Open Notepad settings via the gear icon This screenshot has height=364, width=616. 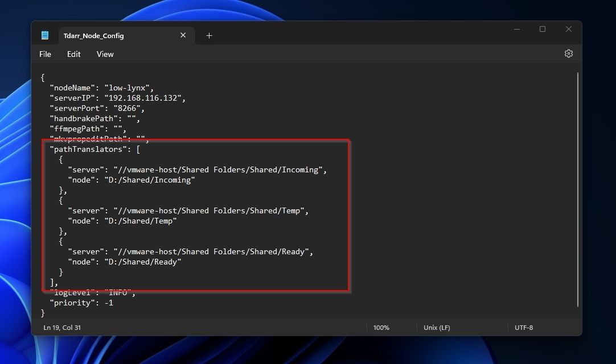pyautogui.click(x=569, y=53)
